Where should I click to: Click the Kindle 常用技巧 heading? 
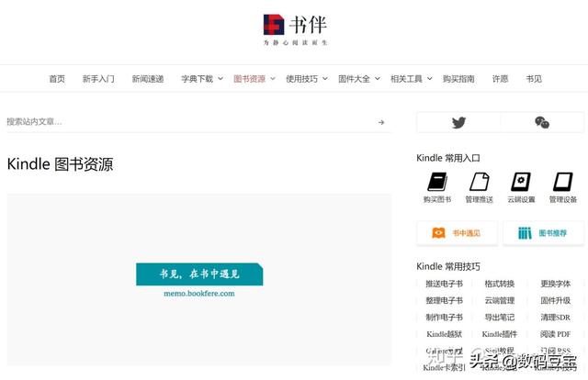pos(448,266)
